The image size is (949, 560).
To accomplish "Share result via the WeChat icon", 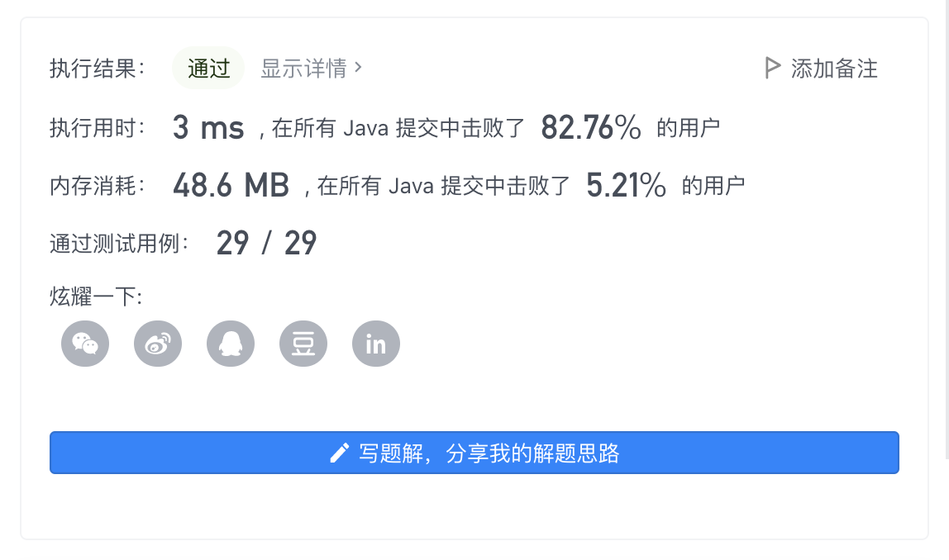I will click(x=85, y=343).
